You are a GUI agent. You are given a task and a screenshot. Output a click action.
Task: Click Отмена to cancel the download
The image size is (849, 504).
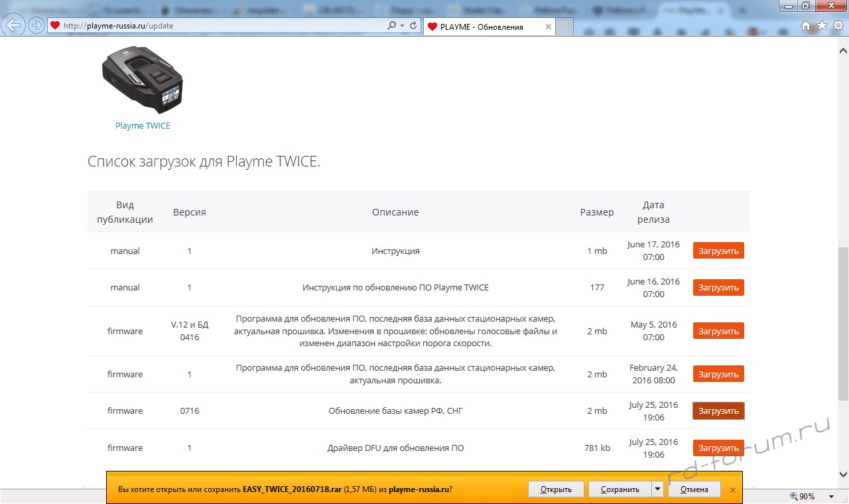tap(694, 489)
